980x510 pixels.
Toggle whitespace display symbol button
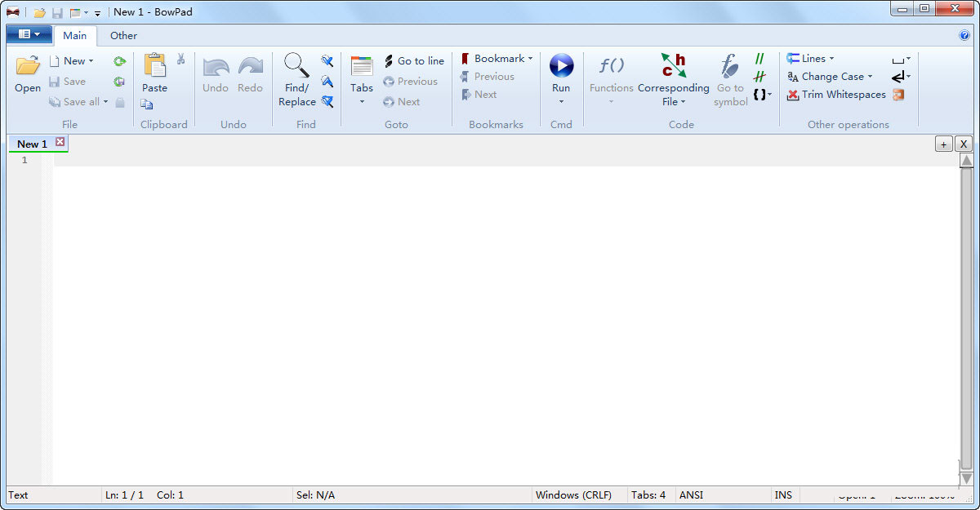tap(898, 59)
